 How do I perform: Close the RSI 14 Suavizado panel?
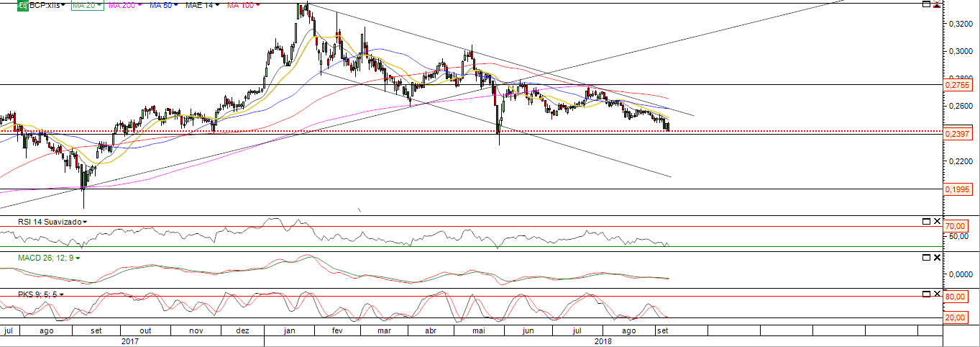pyautogui.click(x=936, y=220)
